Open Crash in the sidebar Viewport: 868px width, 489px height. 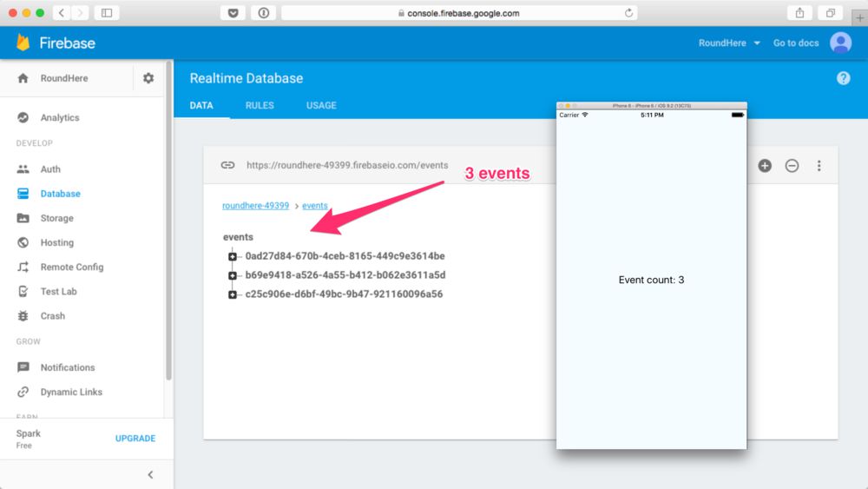click(53, 315)
